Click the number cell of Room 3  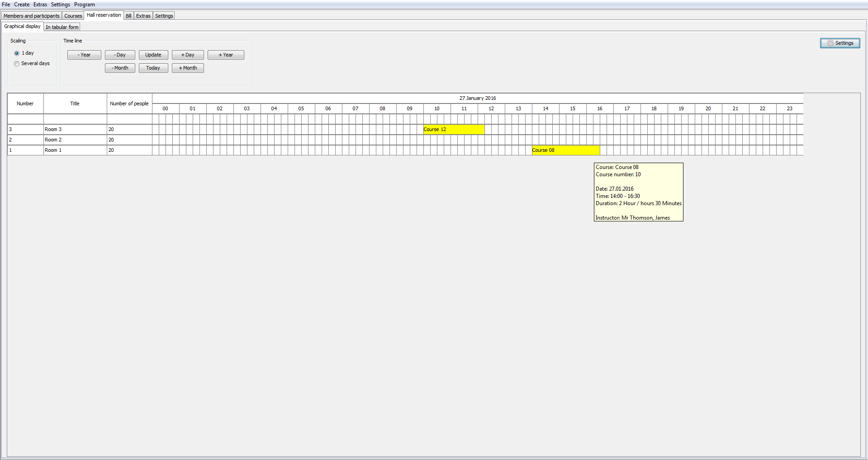(25, 130)
